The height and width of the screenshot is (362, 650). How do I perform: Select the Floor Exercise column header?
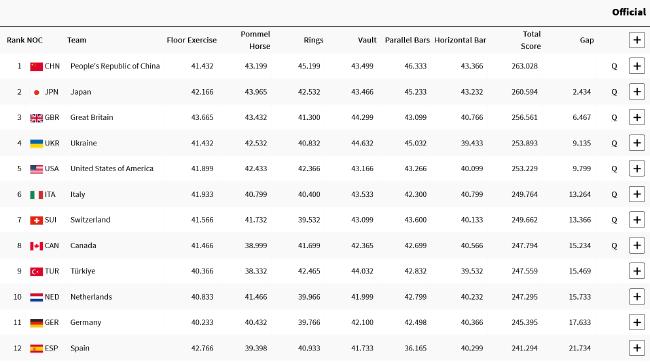tap(192, 40)
